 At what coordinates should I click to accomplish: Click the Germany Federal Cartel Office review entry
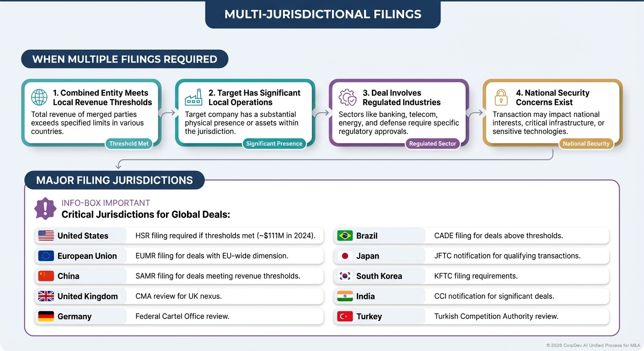coord(178,316)
